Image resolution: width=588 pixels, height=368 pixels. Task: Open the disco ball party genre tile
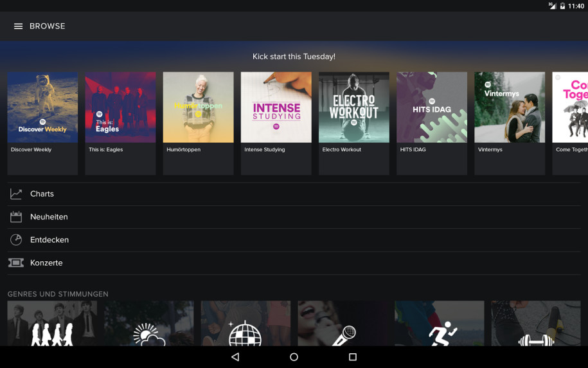(245, 323)
